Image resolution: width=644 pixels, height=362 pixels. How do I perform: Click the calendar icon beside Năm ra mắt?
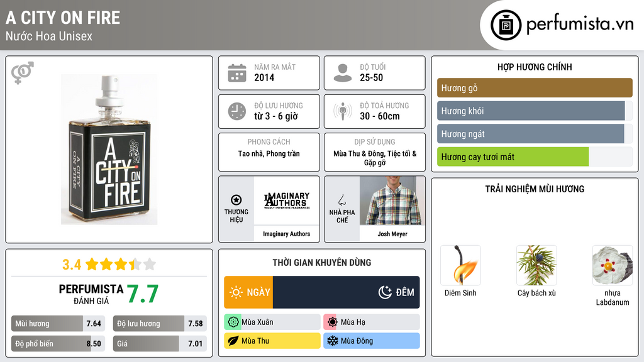click(x=237, y=73)
